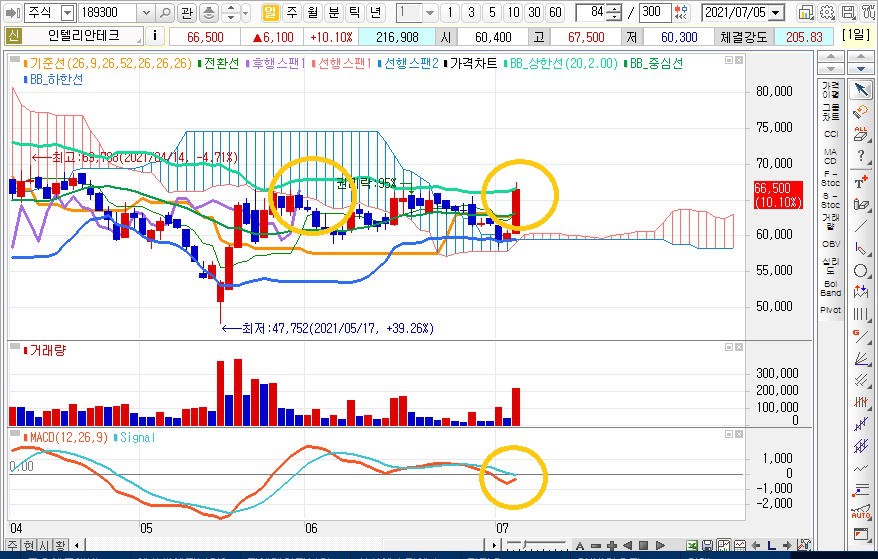Click the horizontal chart scrollbar at bottom
Screen dimensions: 878x559
(286, 545)
